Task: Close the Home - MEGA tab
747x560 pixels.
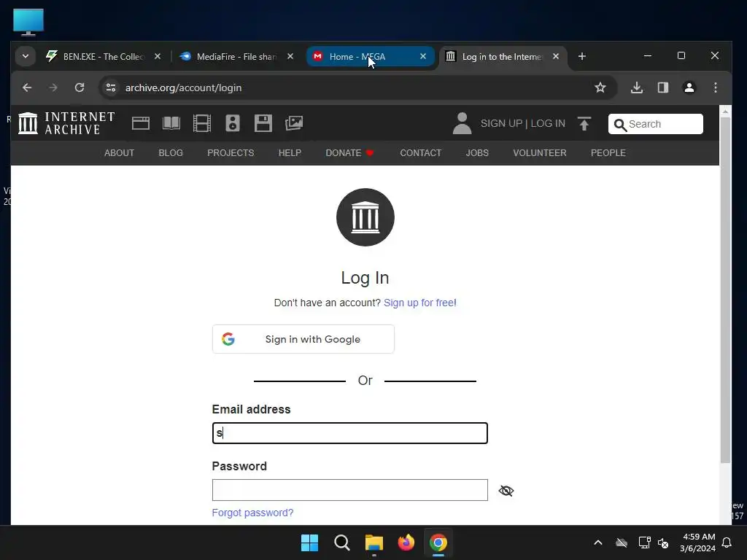Action: pyautogui.click(x=422, y=56)
